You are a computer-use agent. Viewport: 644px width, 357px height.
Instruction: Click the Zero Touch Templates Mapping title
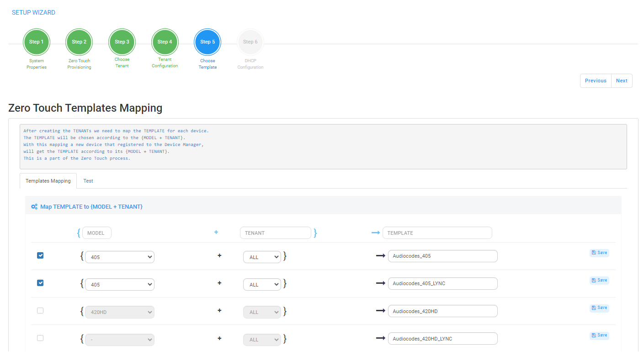(85, 108)
